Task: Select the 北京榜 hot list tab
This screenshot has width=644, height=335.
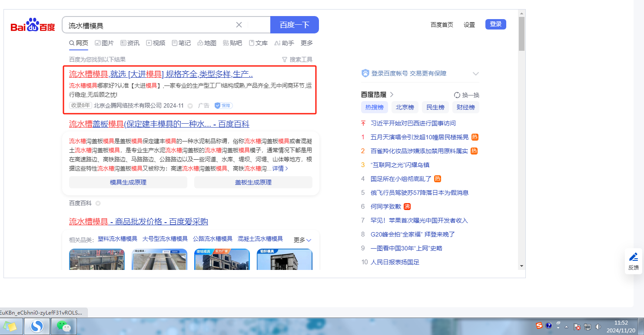Action: 405,107
